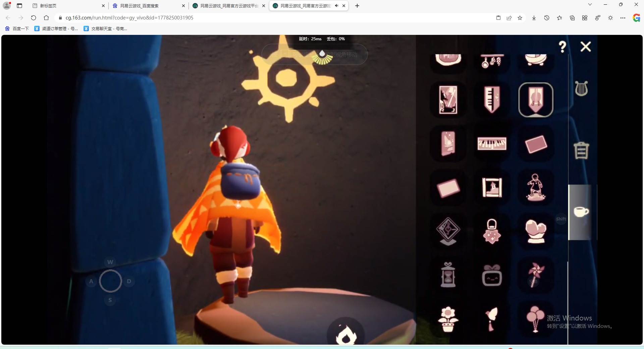Go back to the previous page
Viewport: 644px width, 349px height.
[8, 18]
